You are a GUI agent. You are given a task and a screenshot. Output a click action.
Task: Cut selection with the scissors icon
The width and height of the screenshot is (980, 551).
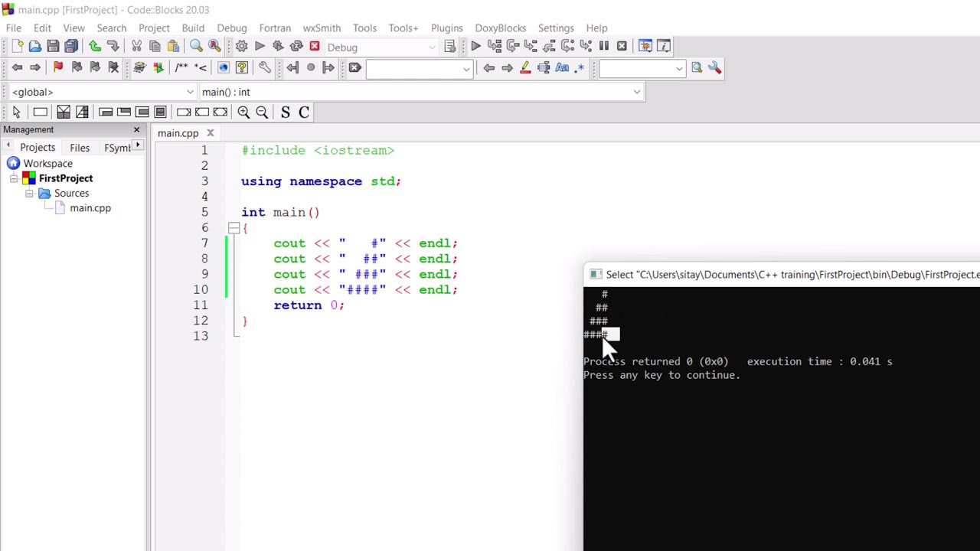136,47
